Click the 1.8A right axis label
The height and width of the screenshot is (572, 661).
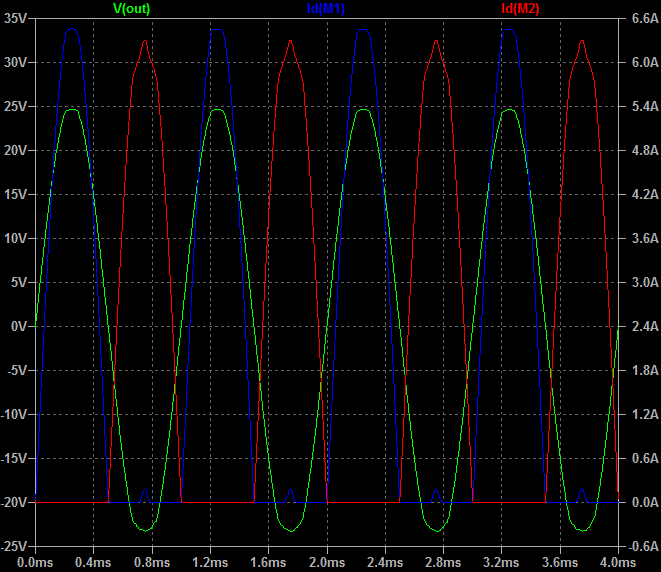(x=645, y=371)
